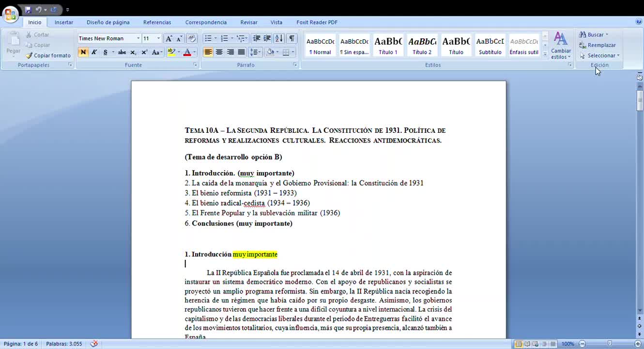This screenshot has width=644, height=349.
Task: Click Palabras: 3.055 word count
Action: [64, 344]
